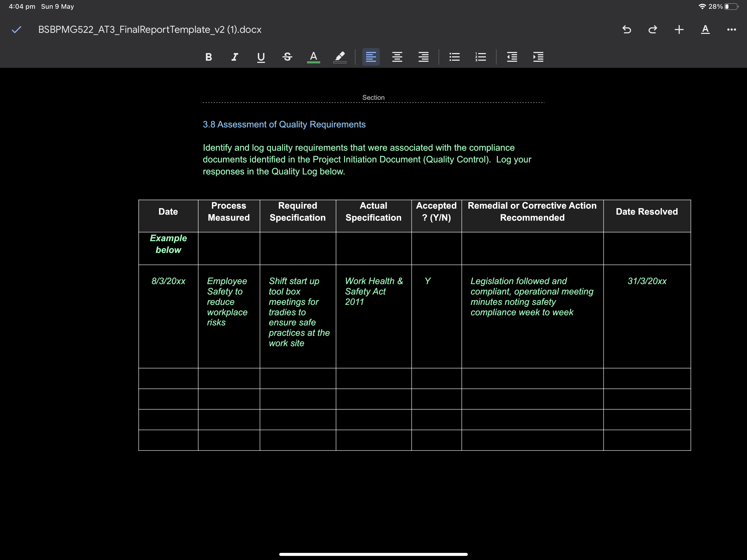
Task: Select the highlight color tool
Action: (340, 57)
